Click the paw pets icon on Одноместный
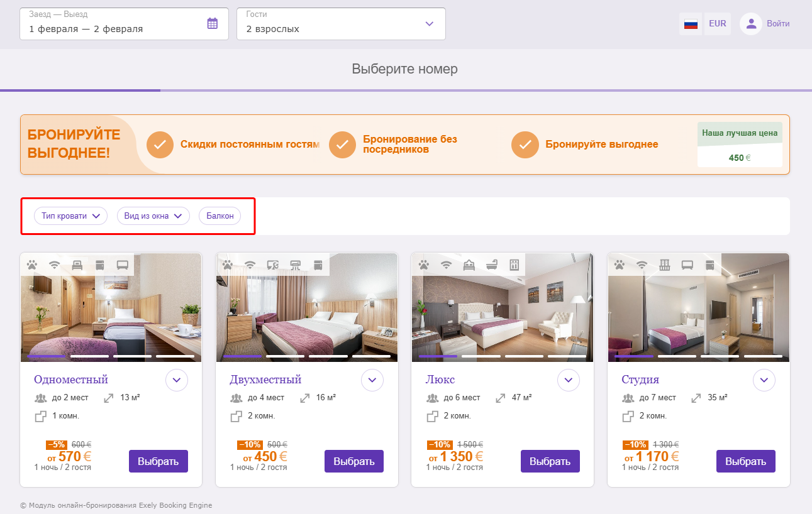 32,265
